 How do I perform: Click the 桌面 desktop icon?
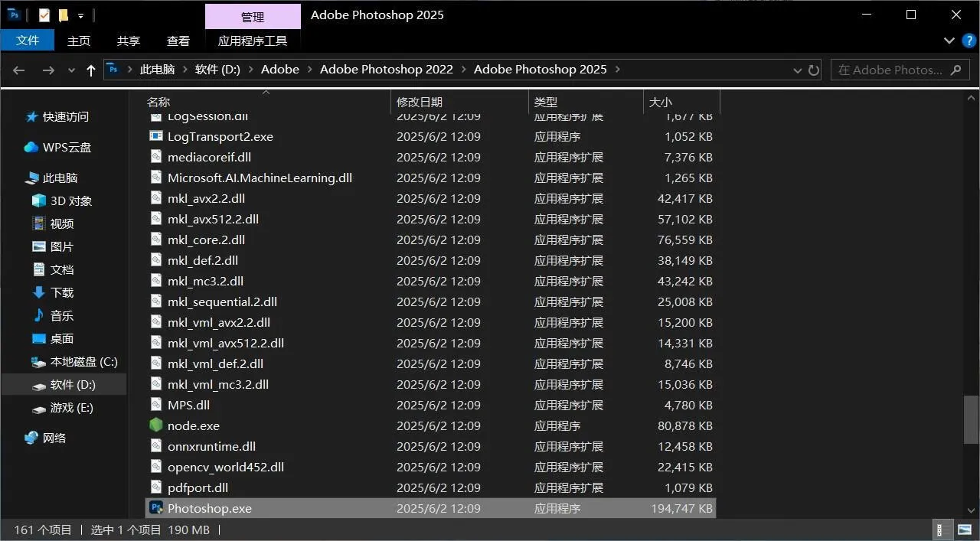[x=39, y=338]
